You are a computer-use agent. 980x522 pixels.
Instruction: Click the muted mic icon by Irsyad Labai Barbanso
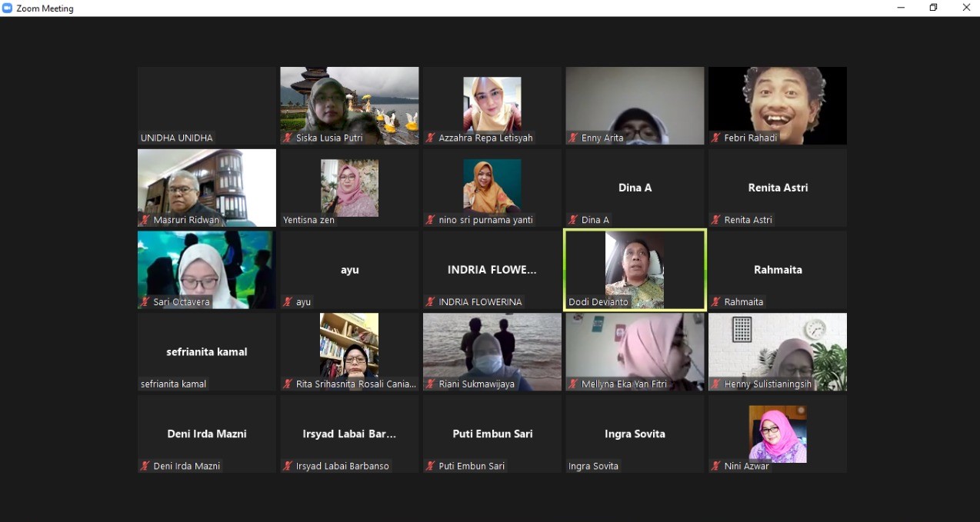tap(288, 466)
